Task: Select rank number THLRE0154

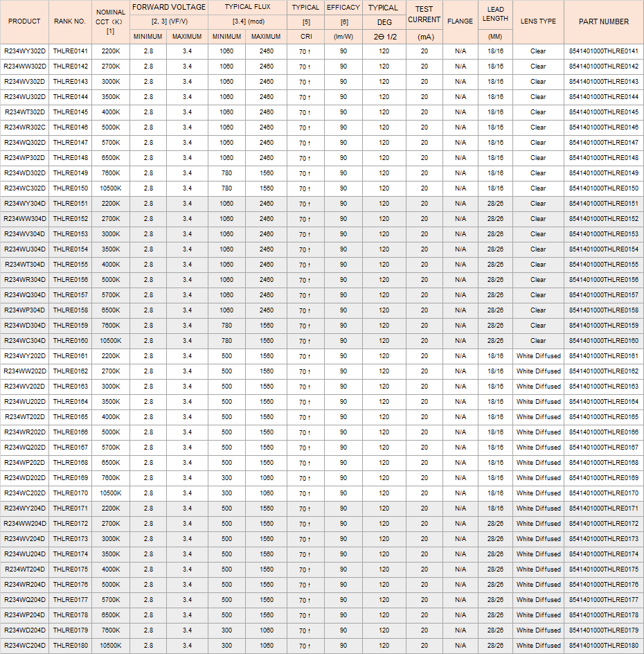Action: click(x=70, y=249)
